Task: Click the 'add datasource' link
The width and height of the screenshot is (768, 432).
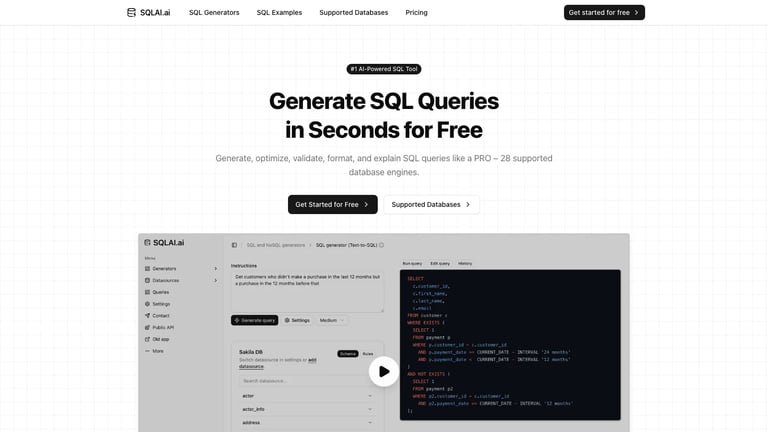Action: click(x=278, y=363)
